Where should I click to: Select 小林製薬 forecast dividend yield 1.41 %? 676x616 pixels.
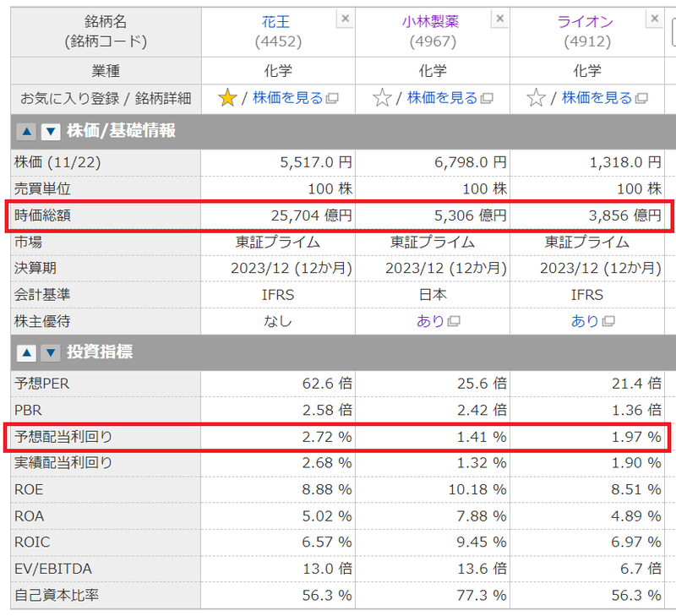(x=482, y=437)
